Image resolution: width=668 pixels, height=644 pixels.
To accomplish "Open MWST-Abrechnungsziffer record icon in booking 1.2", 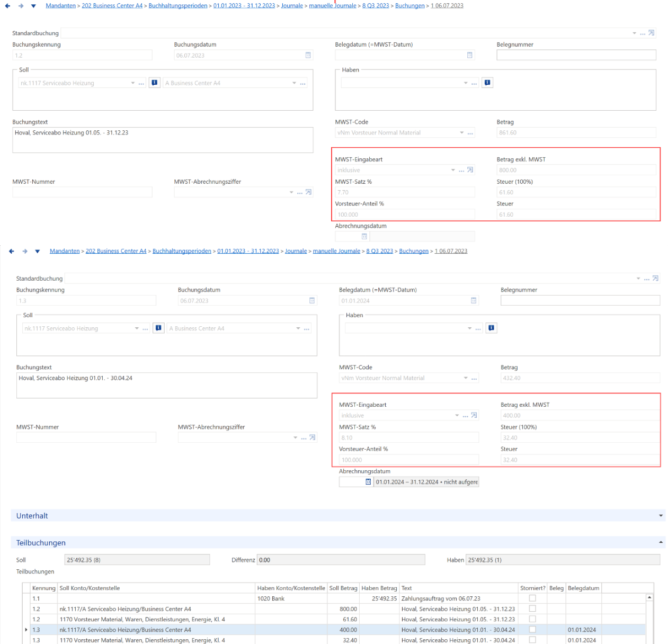I will pyautogui.click(x=308, y=192).
